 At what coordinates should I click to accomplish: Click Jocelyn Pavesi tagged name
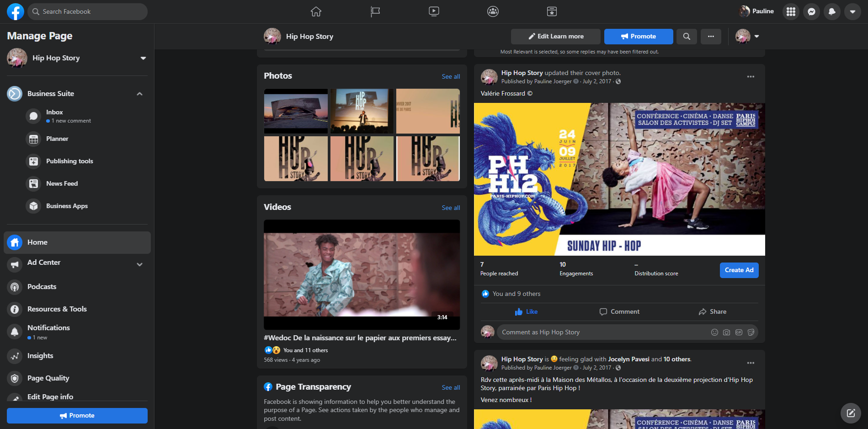pos(628,359)
